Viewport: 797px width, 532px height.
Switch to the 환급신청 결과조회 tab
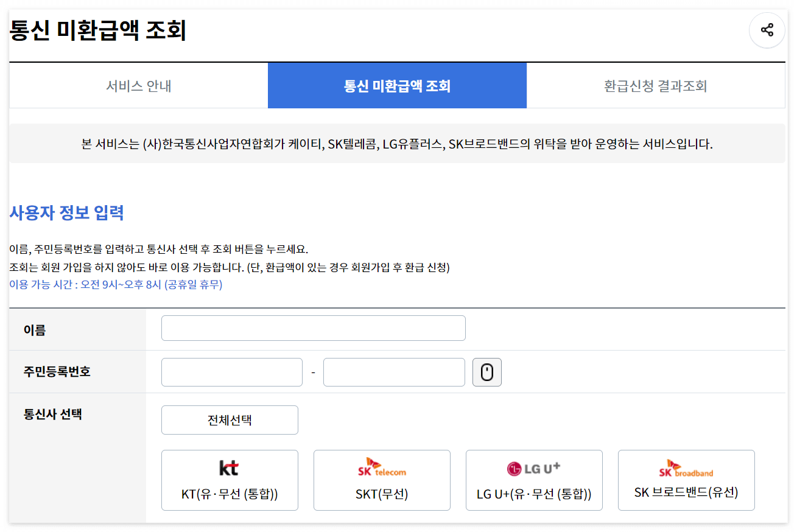(657, 85)
